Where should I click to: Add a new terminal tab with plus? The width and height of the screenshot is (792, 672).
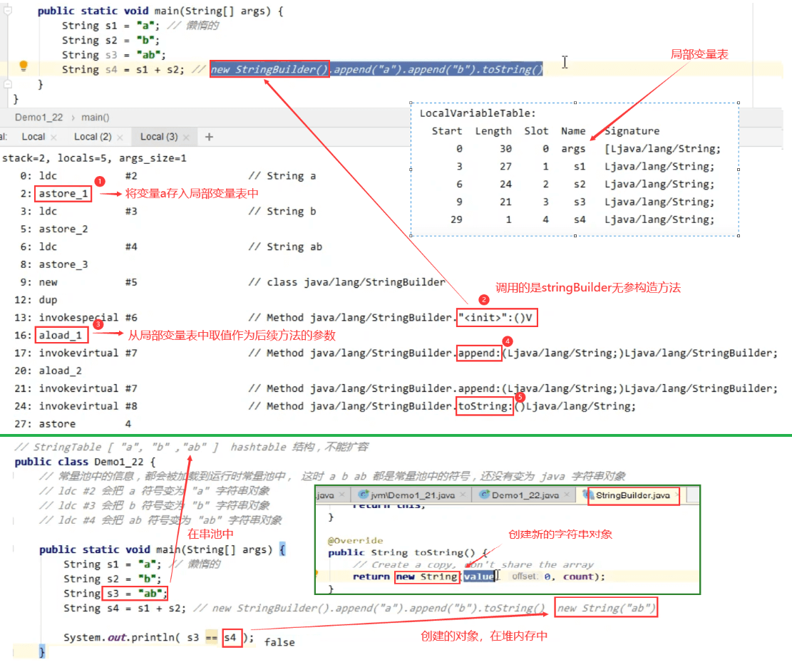(x=209, y=137)
